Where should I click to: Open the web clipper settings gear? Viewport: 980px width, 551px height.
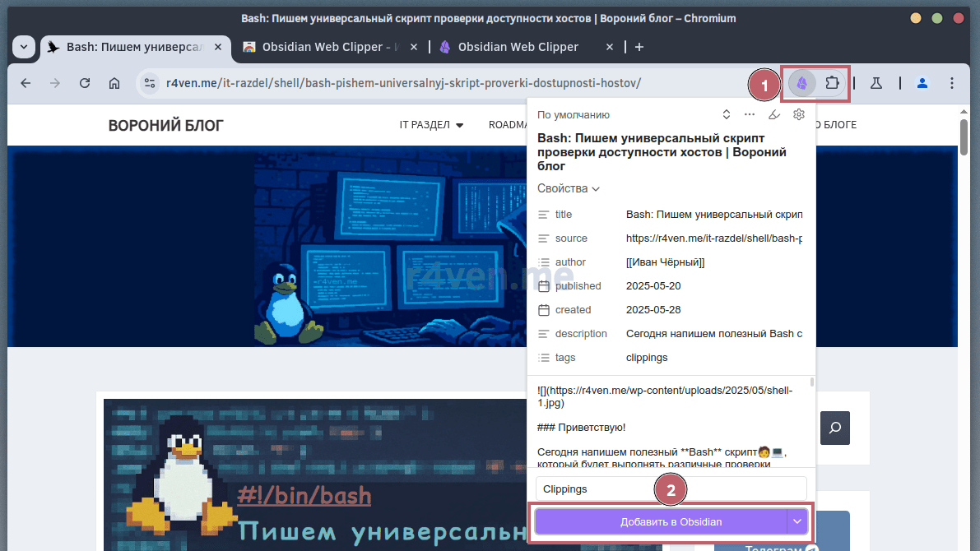(799, 114)
